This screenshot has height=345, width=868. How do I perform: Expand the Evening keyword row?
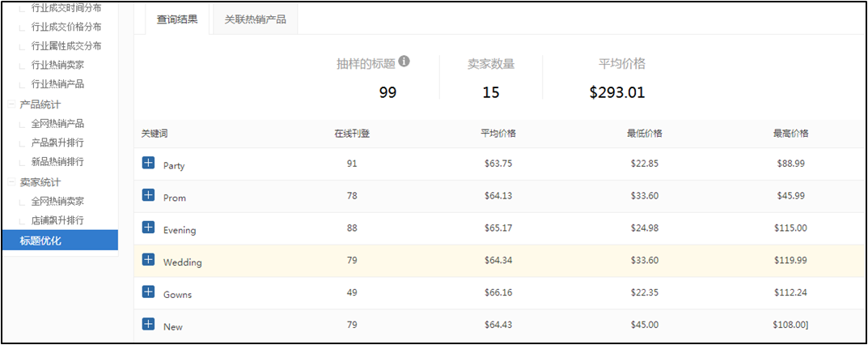point(148,228)
